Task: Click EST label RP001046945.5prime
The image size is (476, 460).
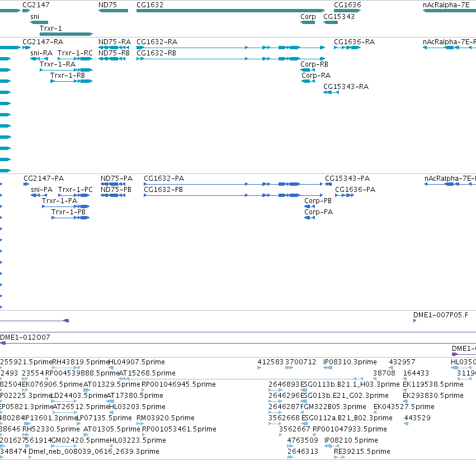Action: (x=179, y=384)
